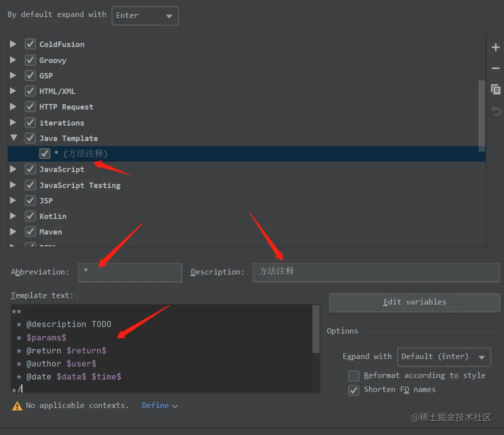Select the Maven group label
The height and width of the screenshot is (435, 504).
(50, 232)
